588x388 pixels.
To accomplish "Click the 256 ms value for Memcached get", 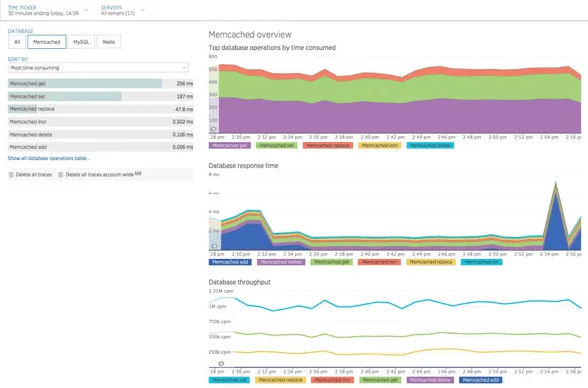I will click(185, 84).
